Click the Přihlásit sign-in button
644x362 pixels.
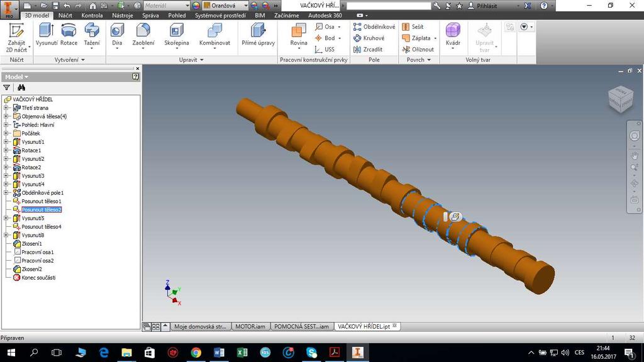tap(483, 6)
